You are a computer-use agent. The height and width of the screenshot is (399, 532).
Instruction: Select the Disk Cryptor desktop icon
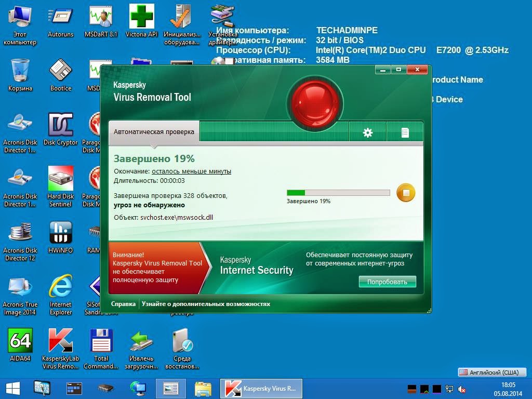60,129
